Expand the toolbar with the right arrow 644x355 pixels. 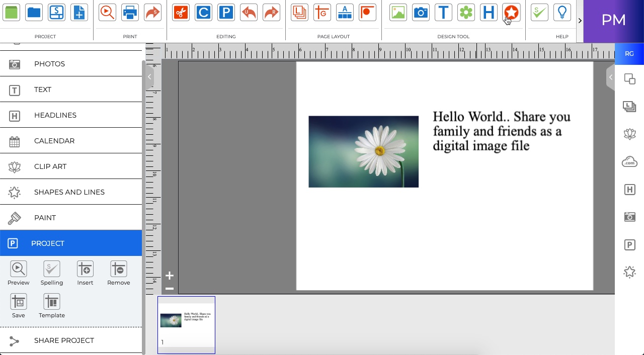(580, 21)
